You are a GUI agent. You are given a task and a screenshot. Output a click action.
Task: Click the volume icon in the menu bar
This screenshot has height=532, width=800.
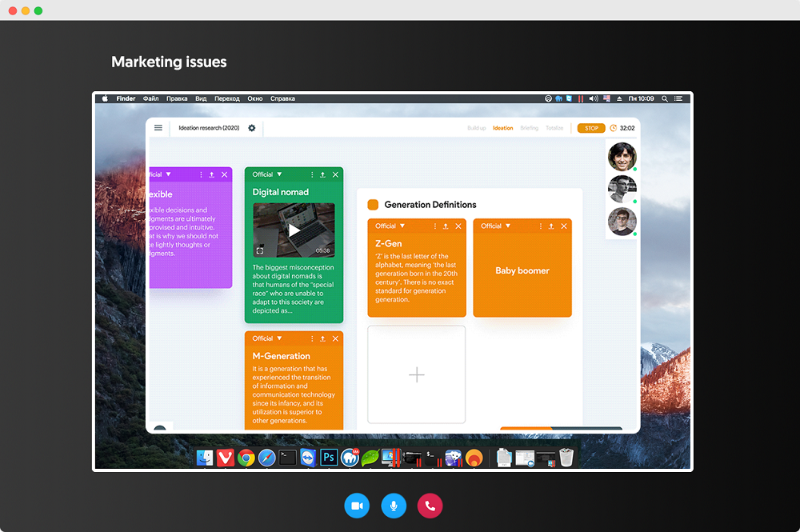pos(594,98)
